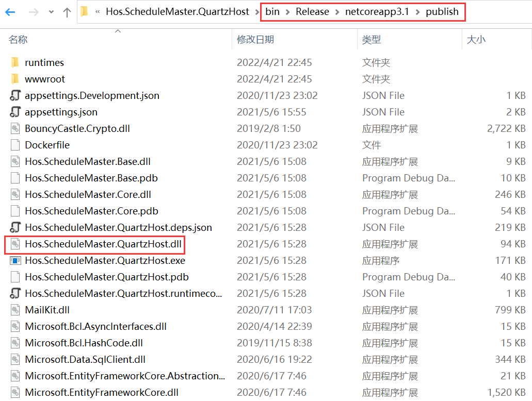Open the recent locations dropdown arrow
Image resolution: width=532 pixels, height=401 pixels.
tap(51, 12)
